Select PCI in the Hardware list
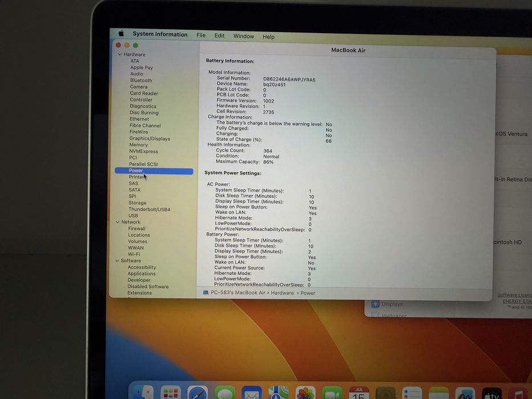 [x=133, y=157]
